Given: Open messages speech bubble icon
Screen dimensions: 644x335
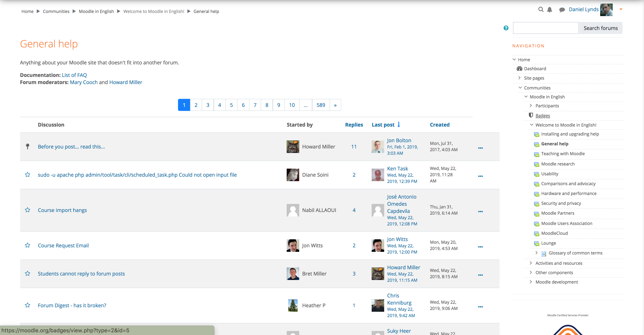Looking at the screenshot, I should pyautogui.click(x=562, y=10).
